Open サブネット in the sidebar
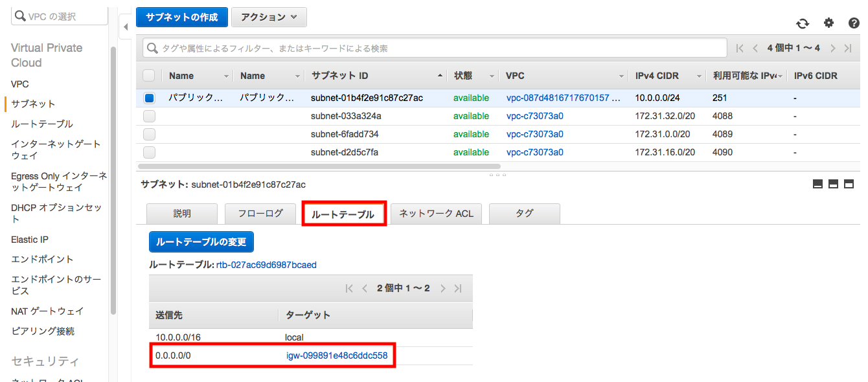 tap(33, 104)
